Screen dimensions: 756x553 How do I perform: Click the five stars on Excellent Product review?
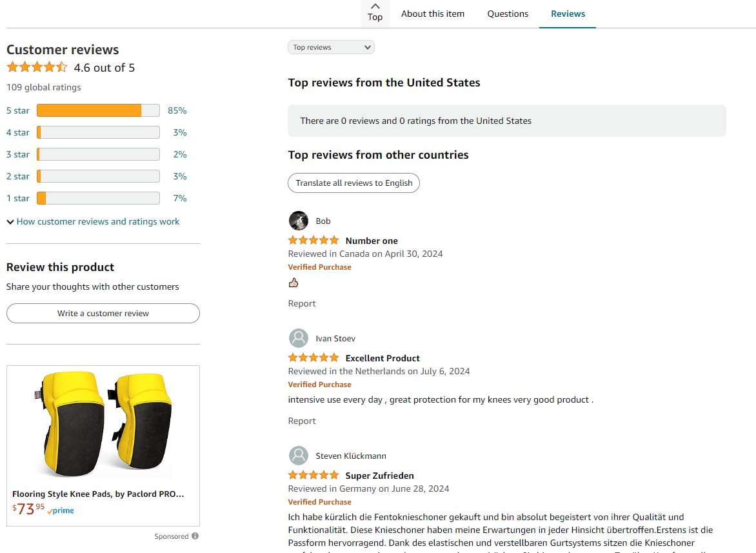pos(313,357)
